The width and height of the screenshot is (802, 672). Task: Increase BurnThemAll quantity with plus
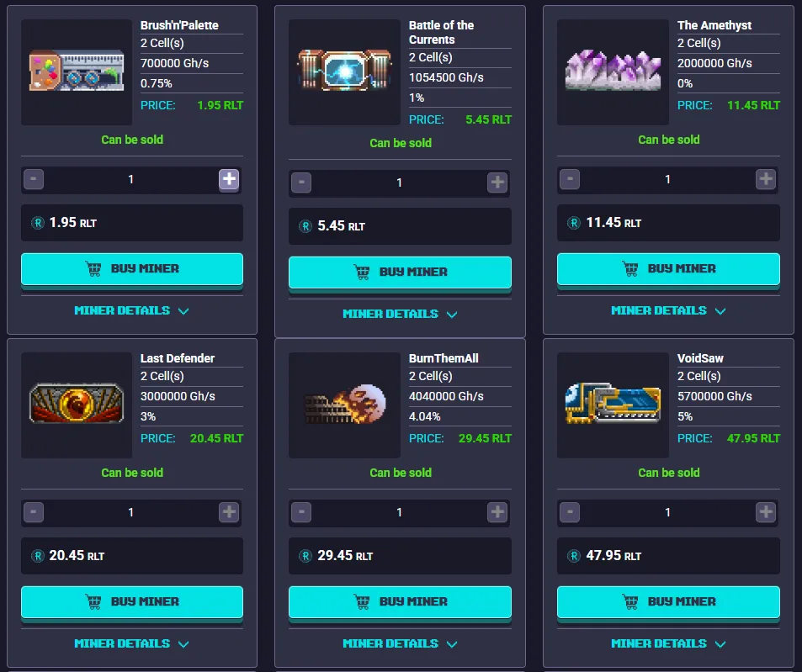(497, 512)
